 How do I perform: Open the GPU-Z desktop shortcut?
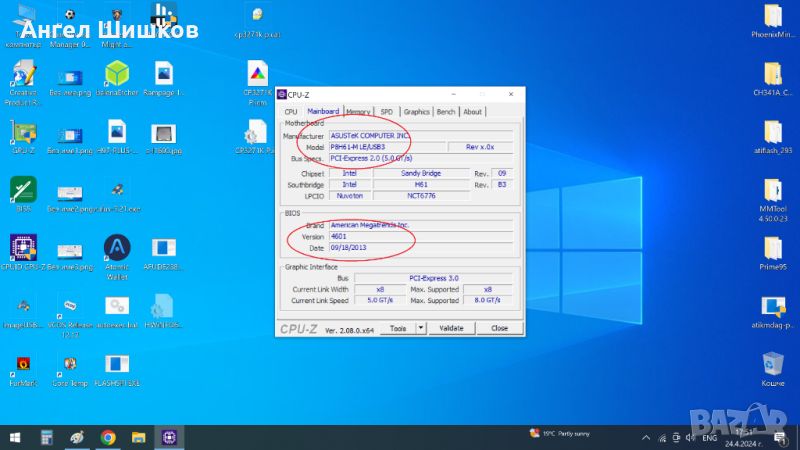(x=23, y=136)
